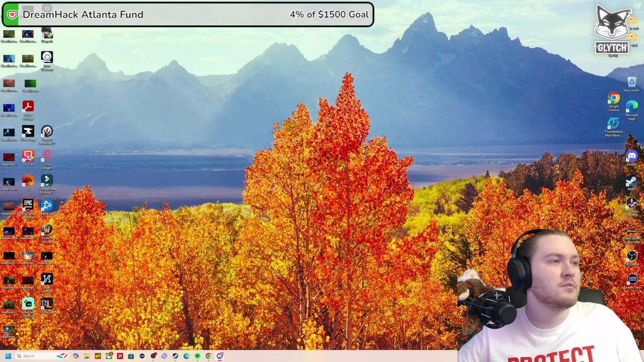Open Thunderstore Mod Manager shortcut

click(613, 127)
